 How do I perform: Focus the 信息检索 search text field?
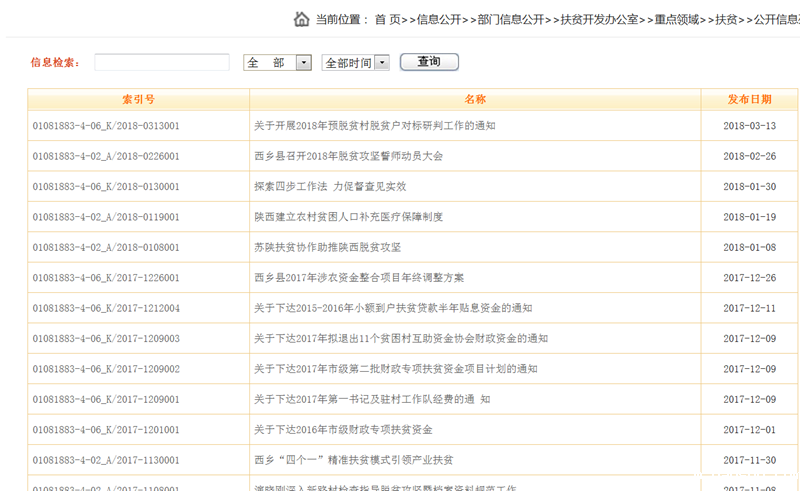click(x=162, y=63)
